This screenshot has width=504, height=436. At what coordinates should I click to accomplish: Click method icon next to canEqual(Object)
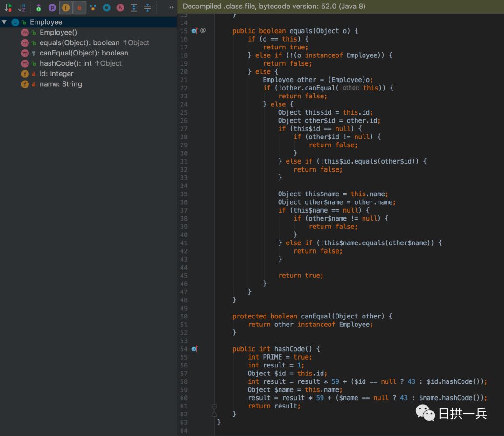click(x=25, y=53)
